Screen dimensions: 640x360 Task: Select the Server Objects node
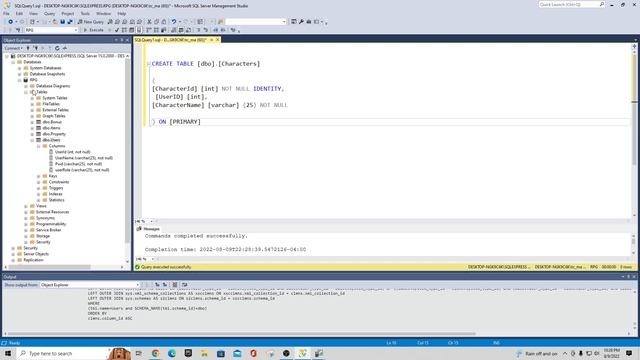pyautogui.click(x=36, y=254)
